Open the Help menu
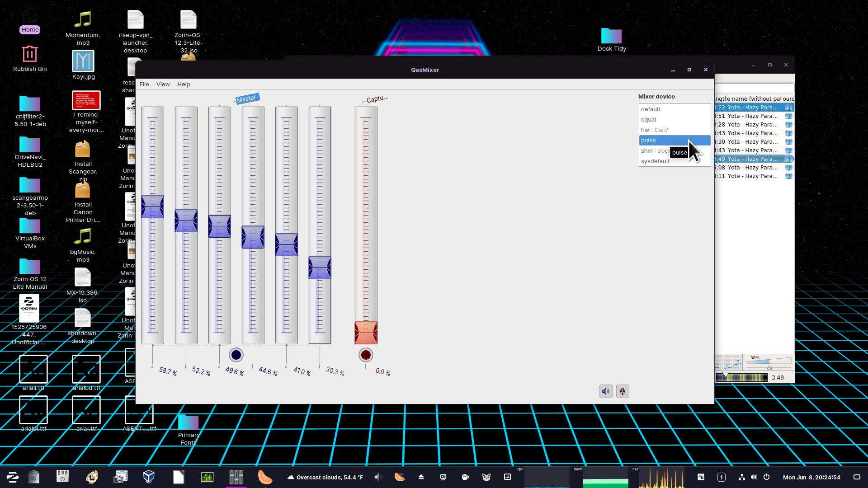Screen dimensions: 868x488 tap(183, 84)
